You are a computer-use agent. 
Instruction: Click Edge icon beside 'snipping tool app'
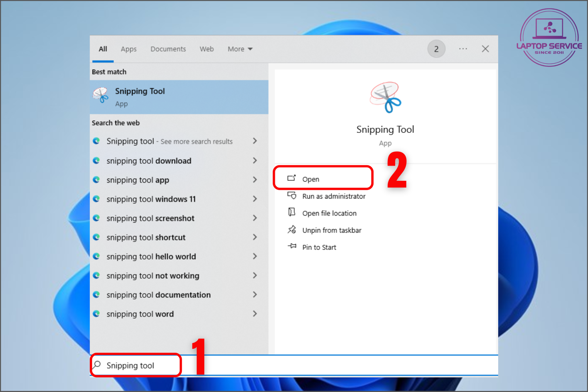tap(96, 180)
